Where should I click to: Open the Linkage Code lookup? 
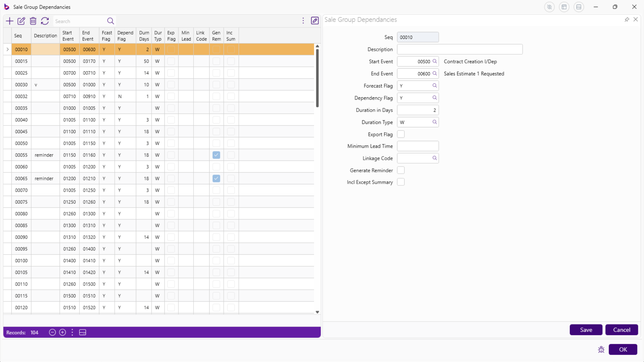(x=434, y=158)
